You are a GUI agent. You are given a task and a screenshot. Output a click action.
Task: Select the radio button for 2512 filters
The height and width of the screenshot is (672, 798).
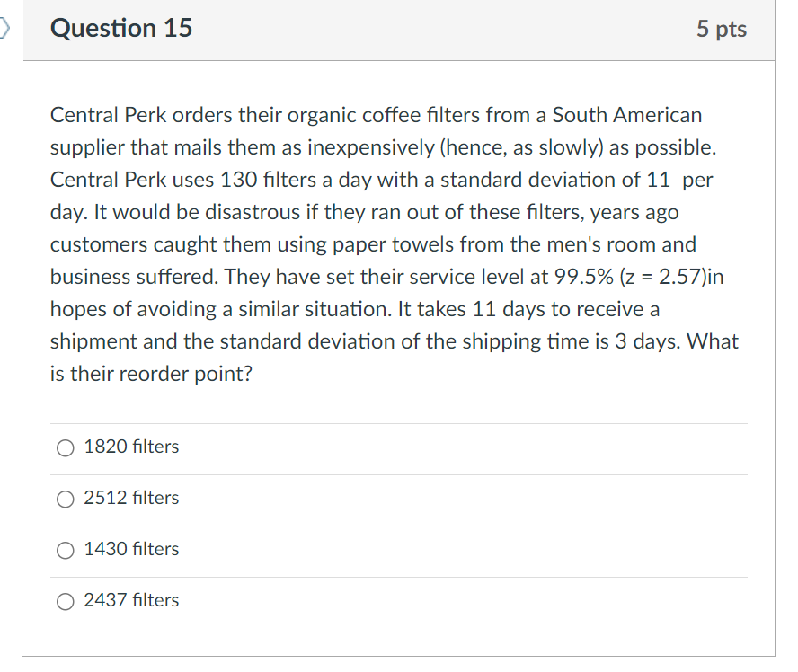(65, 499)
